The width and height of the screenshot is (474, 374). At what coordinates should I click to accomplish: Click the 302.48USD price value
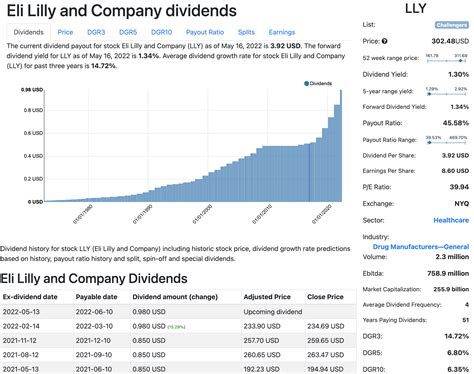[x=450, y=41]
